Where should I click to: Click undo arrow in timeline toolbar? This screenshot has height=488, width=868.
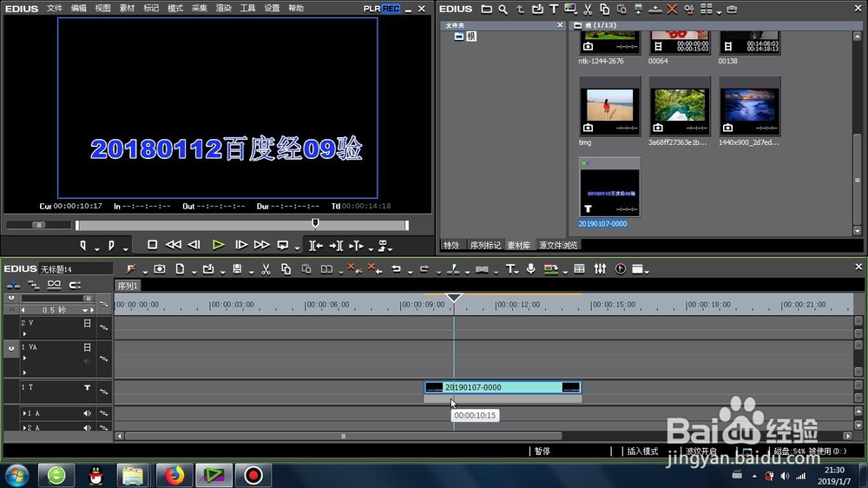(396, 269)
